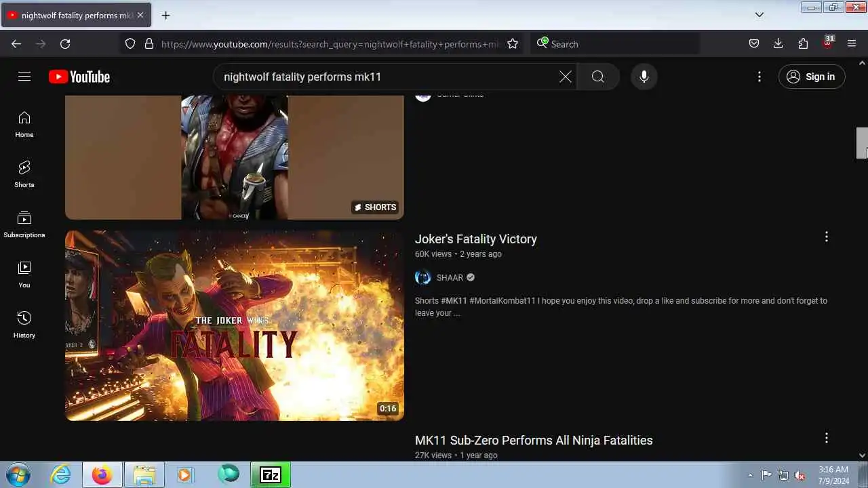Screen dimensions: 868x488
Task: Run search with the magnifier button
Action: tap(598, 77)
